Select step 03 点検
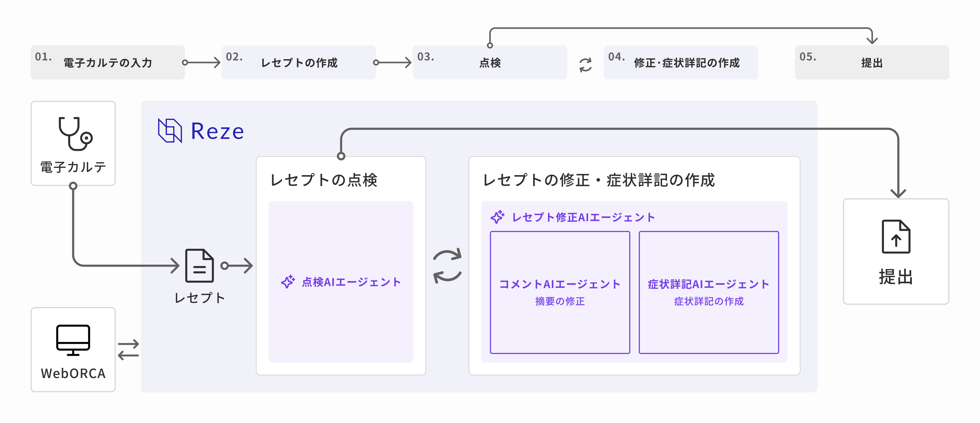 pyautogui.click(x=489, y=62)
